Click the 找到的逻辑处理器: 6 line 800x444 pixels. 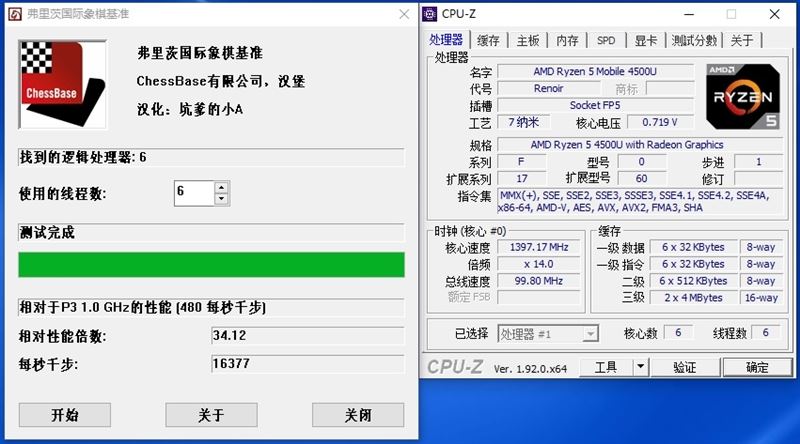211,157
